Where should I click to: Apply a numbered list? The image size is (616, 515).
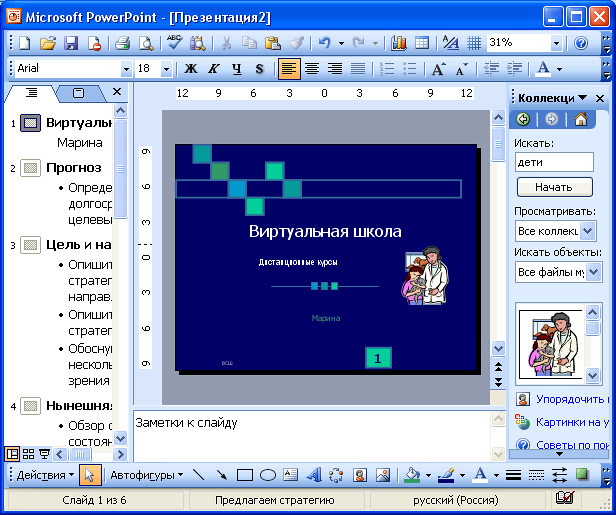(387, 69)
